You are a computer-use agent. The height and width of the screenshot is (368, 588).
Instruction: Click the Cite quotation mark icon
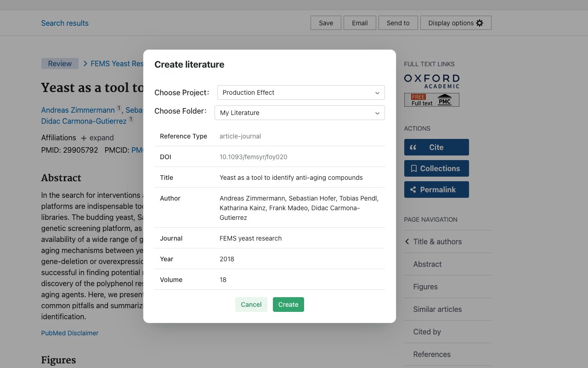coord(413,147)
